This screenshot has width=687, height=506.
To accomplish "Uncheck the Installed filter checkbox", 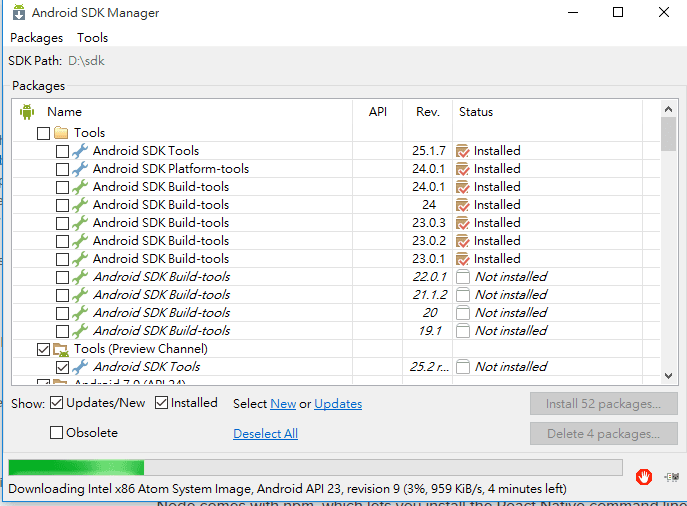I will coord(162,403).
